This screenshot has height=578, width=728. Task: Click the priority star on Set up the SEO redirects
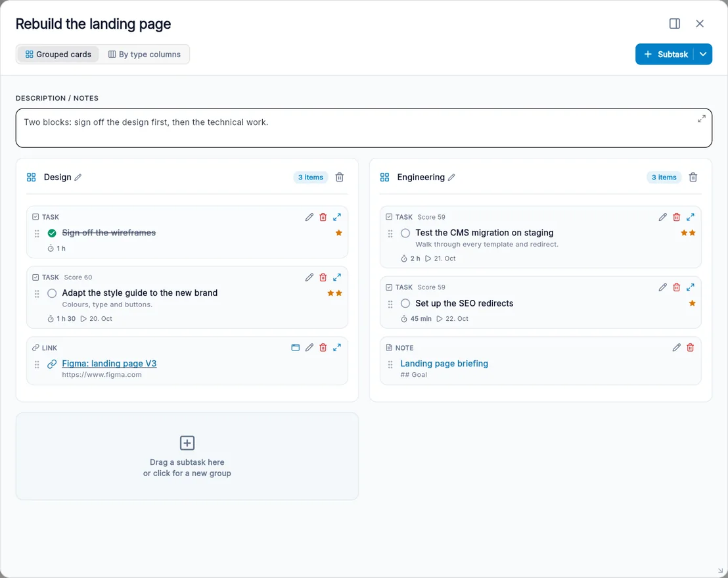693,303
